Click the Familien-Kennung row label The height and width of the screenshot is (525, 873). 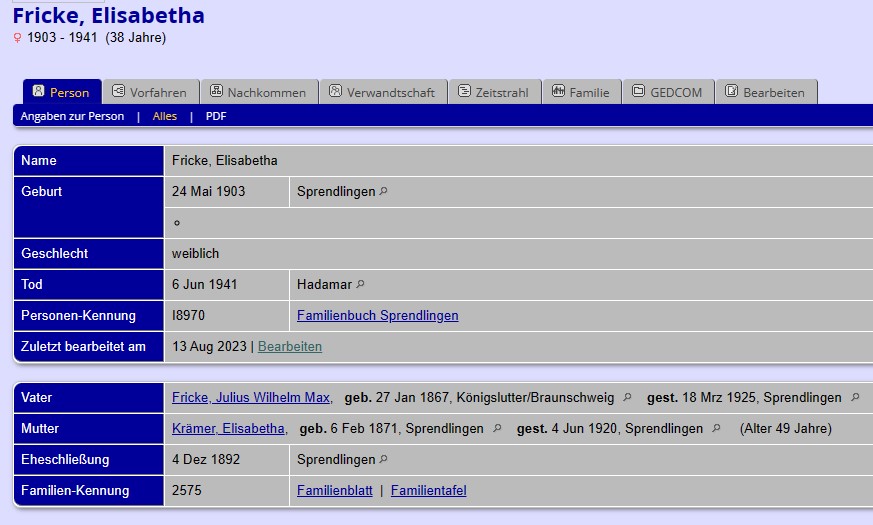click(x=75, y=490)
